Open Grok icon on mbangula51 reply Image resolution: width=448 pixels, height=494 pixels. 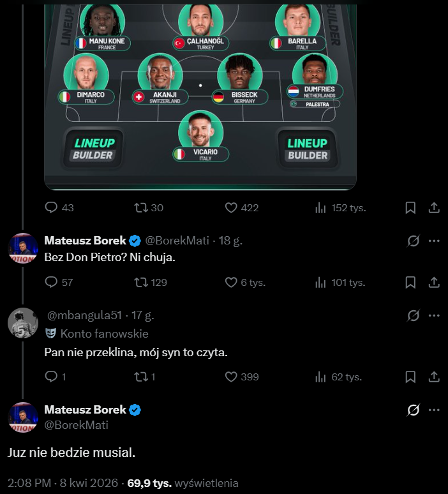point(413,315)
